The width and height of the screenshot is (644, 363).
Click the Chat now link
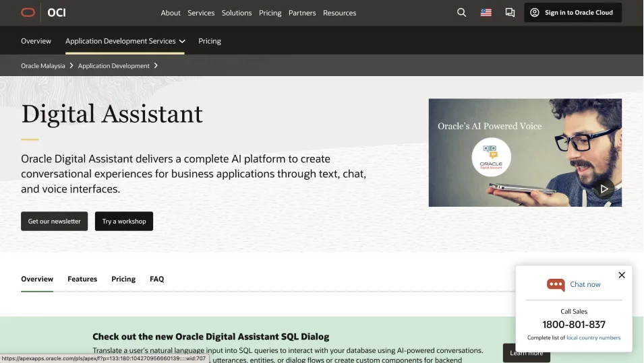(585, 284)
